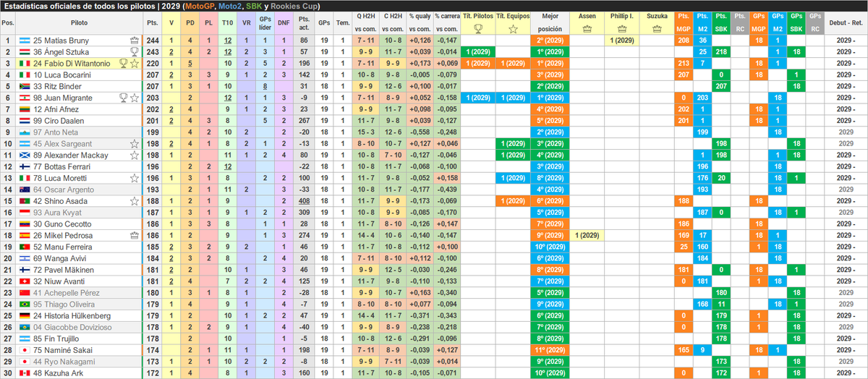The image size is (868, 379).
Task: Click the crown icon under Suzuka header
Action: (657, 29)
